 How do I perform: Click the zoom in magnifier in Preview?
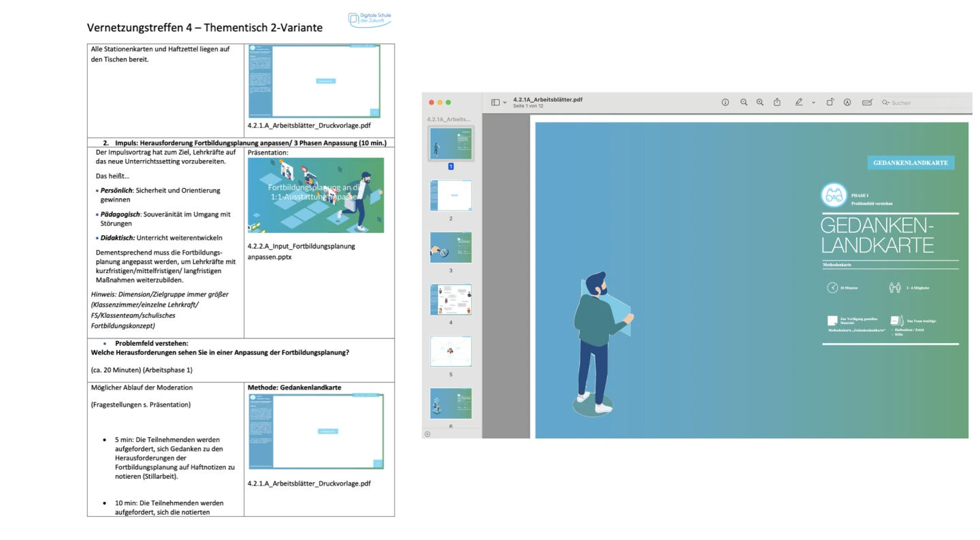coord(760,102)
